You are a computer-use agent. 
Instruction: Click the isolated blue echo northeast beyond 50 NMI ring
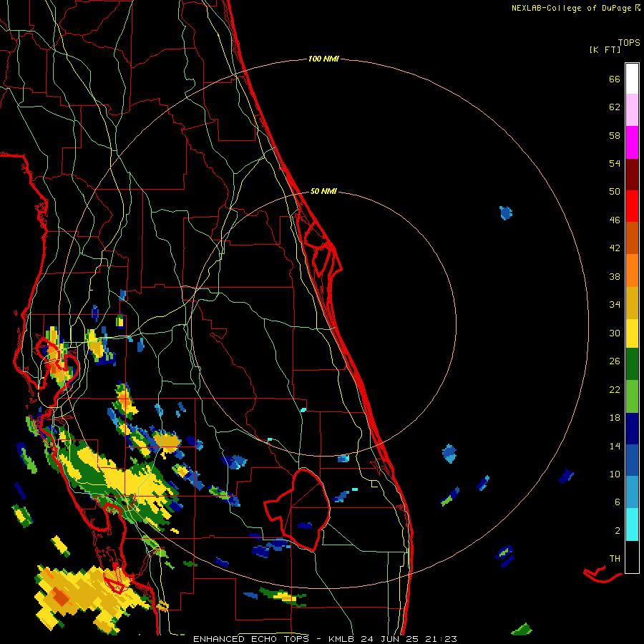pos(506,213)
